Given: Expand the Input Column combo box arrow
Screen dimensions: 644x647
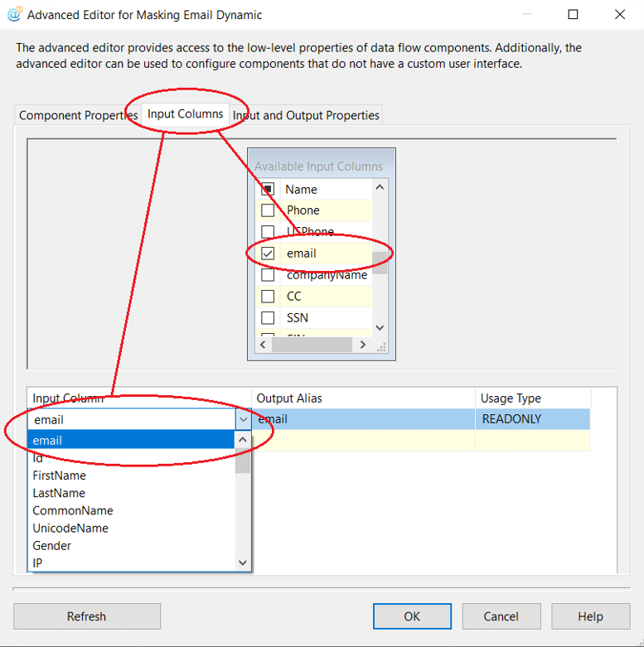Looking at the screenshot, I should [243, 420].
